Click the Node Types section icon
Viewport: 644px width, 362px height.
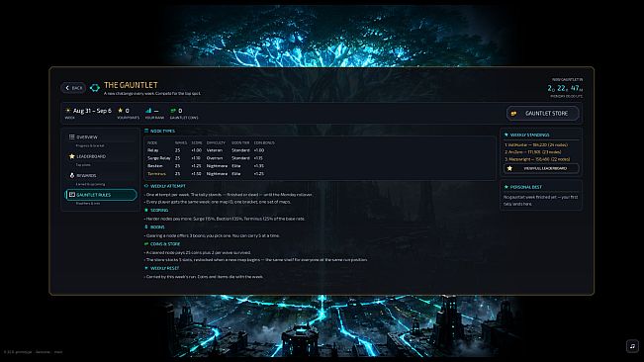click(x=146, y=131)
